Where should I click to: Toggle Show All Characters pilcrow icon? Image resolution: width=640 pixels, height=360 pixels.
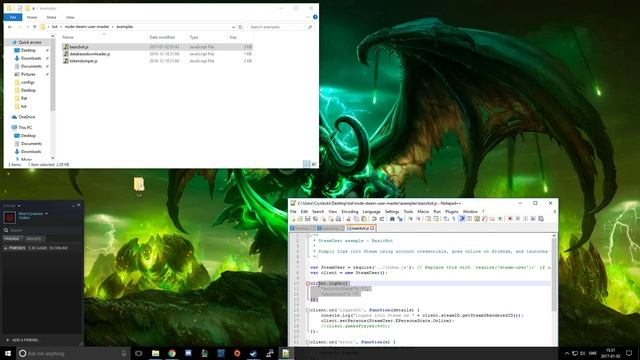453,219
